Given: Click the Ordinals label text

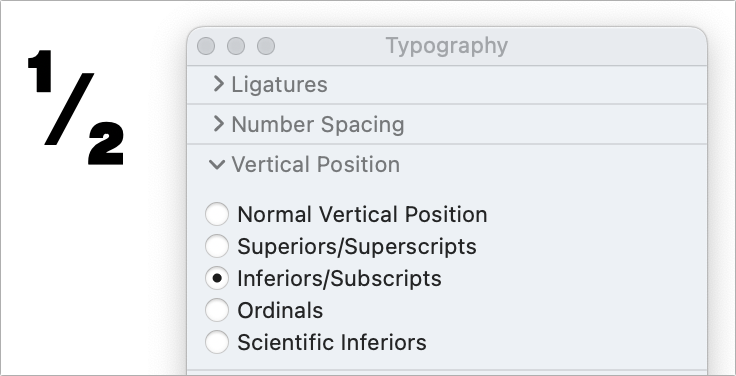Looking at the screenshot, I should click(280, 310).
